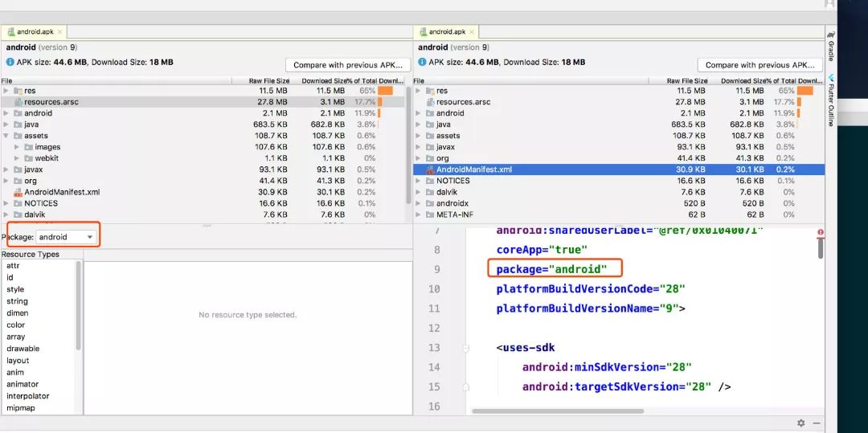
Task: Toggle code folding at the uses-sdk line
Action: [465, 348]
